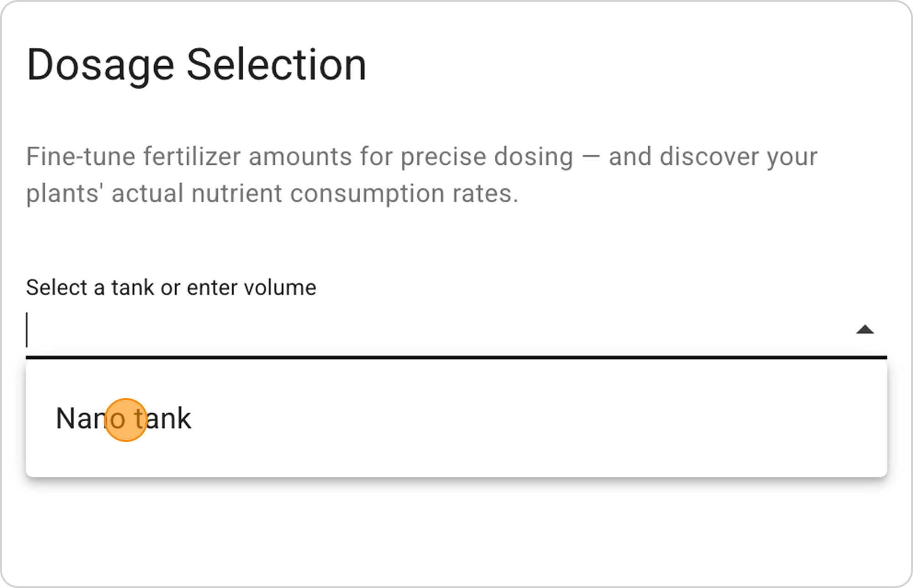This screenshot has height=588, width=913.
Task: Click the 'Nano tank' text in the list
Action: (123, 419)
